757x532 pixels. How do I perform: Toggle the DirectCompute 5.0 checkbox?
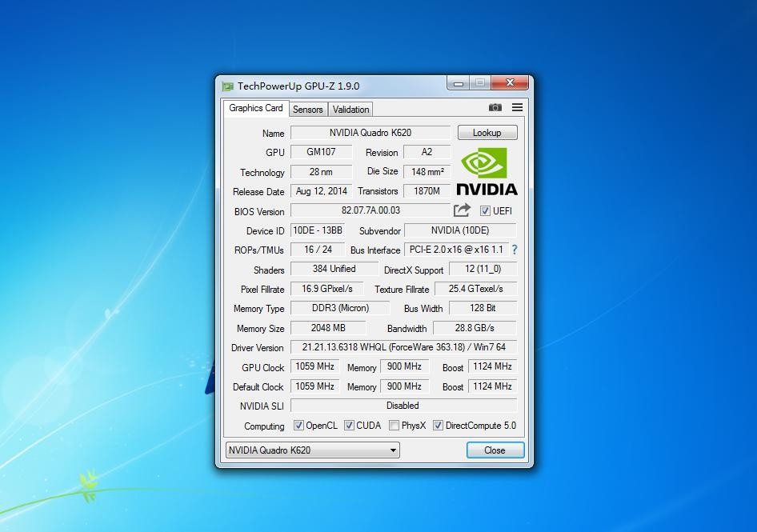point(438,426)
